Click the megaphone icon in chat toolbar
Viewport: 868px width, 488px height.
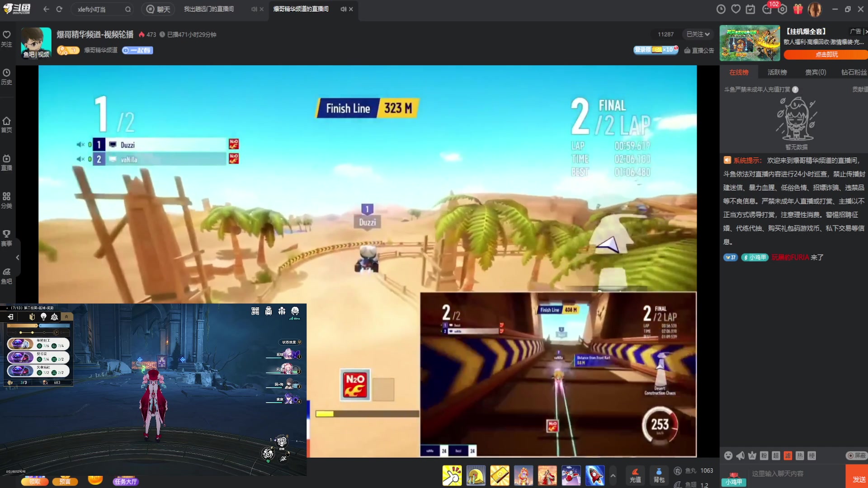(740, 455)
